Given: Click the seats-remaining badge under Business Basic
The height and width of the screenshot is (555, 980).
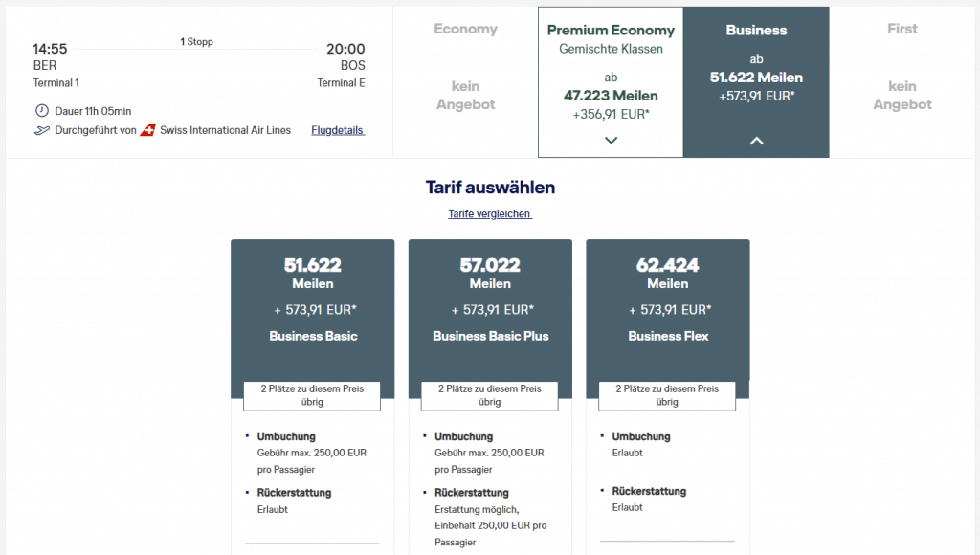Looking at the screenshot, I should coord(312,395).
